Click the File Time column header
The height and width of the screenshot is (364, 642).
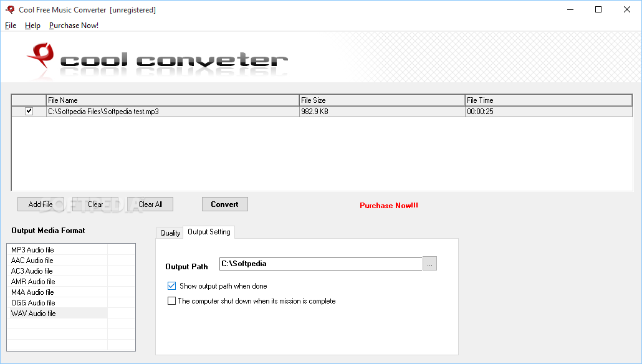pyautogui.click(x=549, y=100)
